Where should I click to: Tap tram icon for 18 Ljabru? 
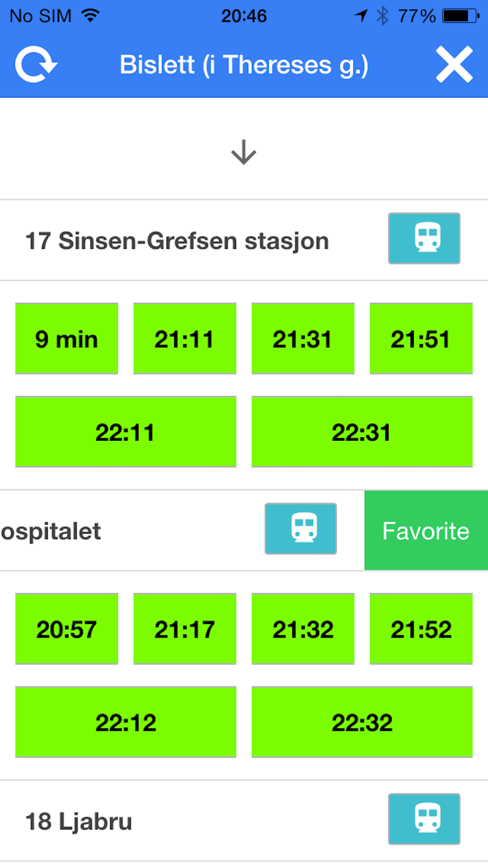(424, 819)
